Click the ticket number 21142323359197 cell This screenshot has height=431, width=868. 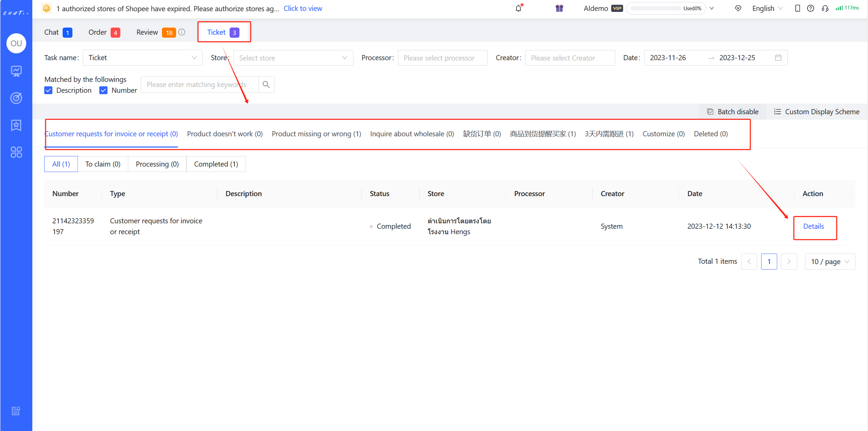coord(73,226)
